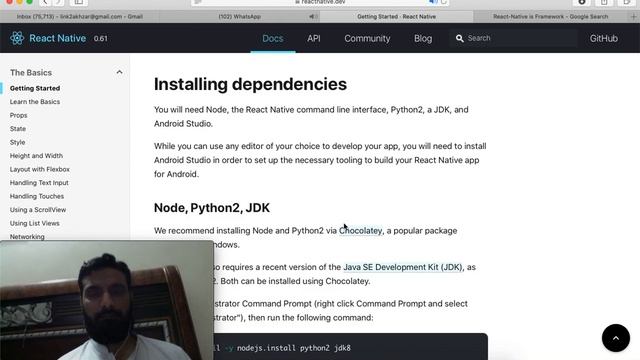
Task: Follow the Chocolatey link
Action: (x=360, y=231)
